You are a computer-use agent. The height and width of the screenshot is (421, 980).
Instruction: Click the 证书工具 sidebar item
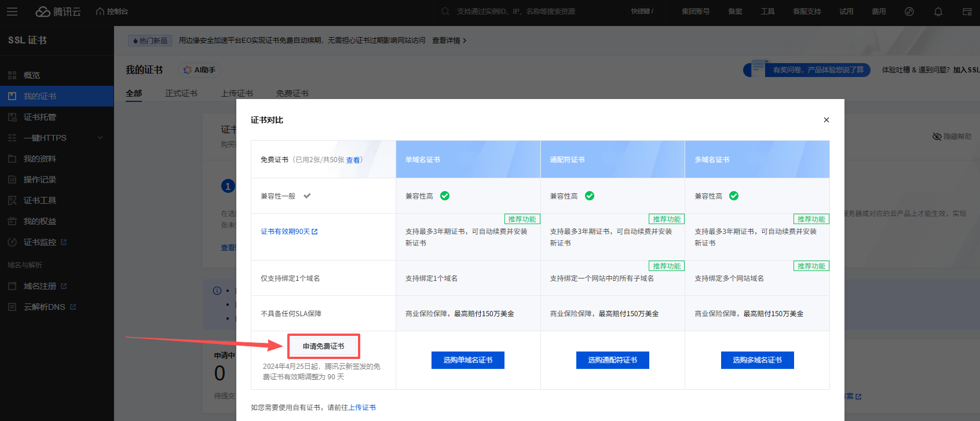(x=40, y=200)
